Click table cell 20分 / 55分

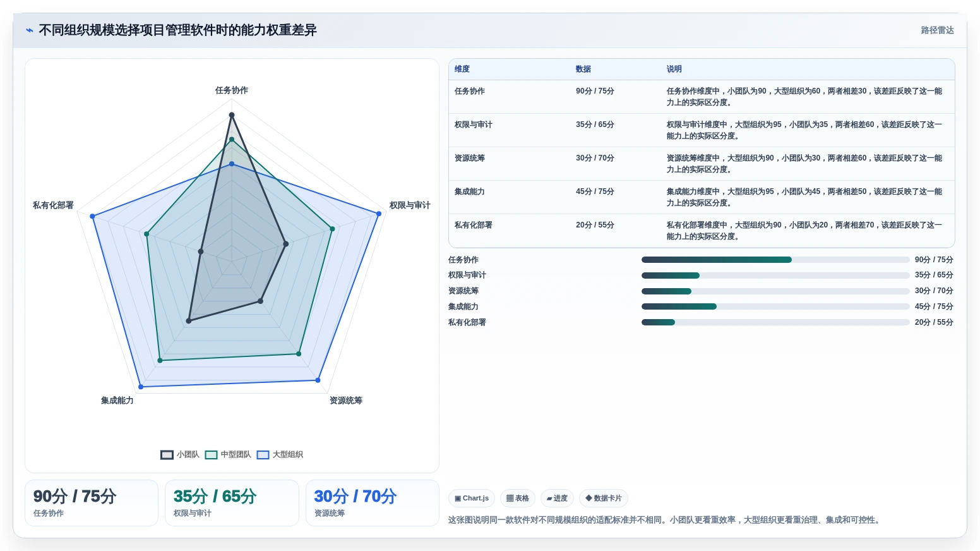(595, 226)
